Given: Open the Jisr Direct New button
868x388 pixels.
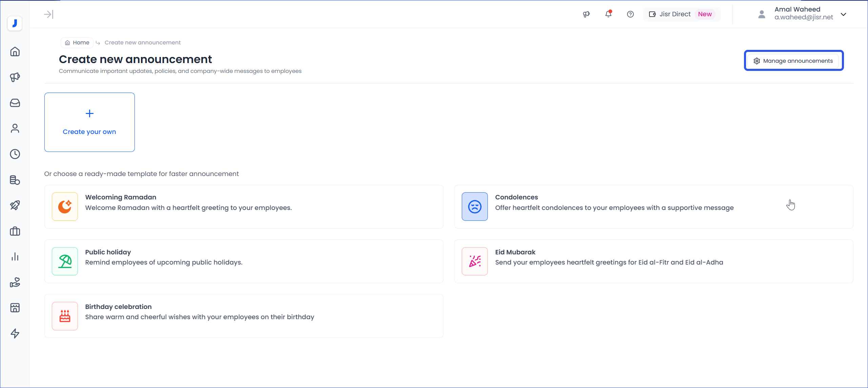Looking at the screenshot, I should tap(682, 14).
